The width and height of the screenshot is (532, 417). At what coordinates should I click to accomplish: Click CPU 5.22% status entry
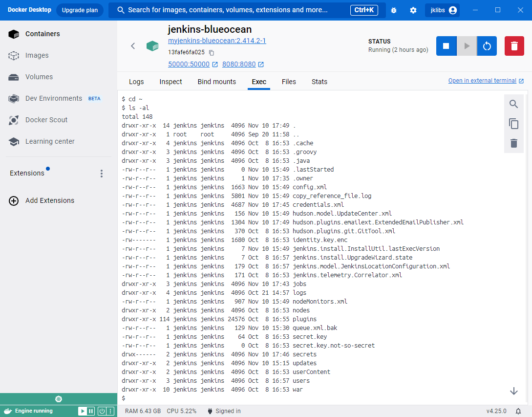tap(182, 411)
